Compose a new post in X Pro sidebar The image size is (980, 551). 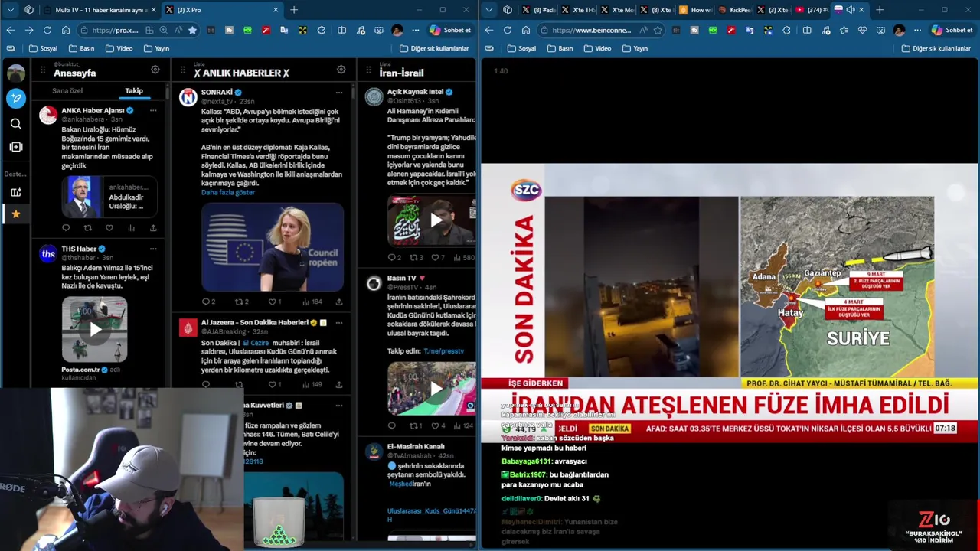coord(16,98)
